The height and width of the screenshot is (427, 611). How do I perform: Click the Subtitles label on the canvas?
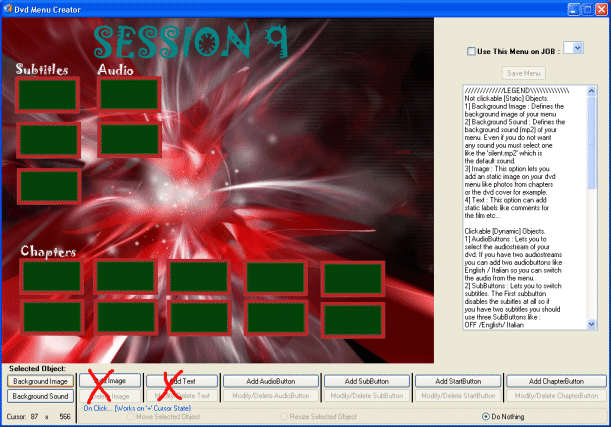coord(42,69)
